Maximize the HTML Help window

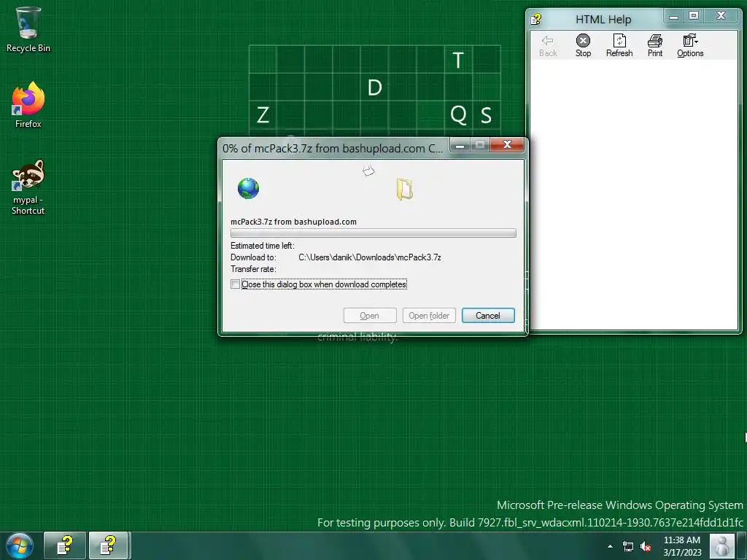click(694, 16)
